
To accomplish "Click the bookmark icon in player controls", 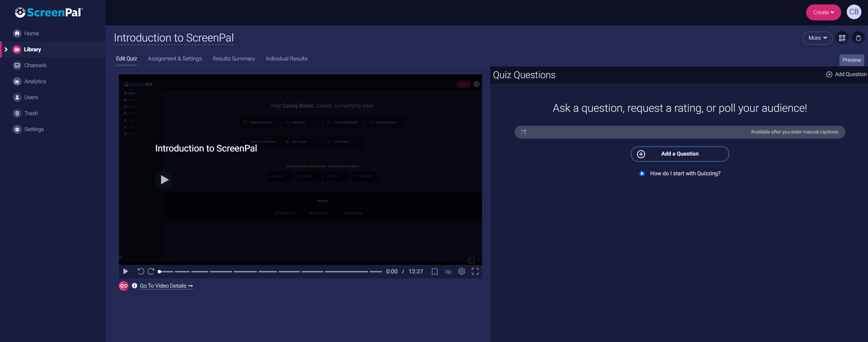I will point(434,272).
